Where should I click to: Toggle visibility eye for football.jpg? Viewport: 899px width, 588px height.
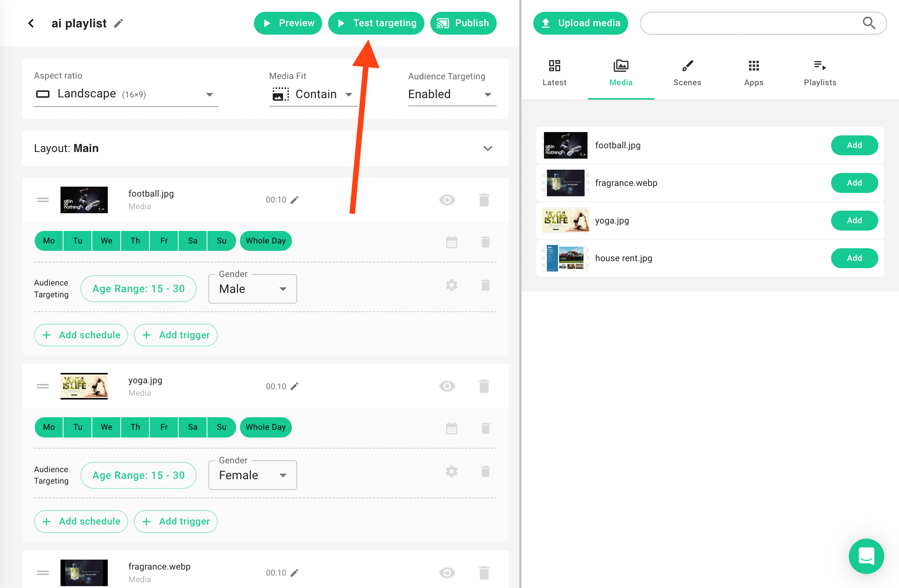point(447,200)
